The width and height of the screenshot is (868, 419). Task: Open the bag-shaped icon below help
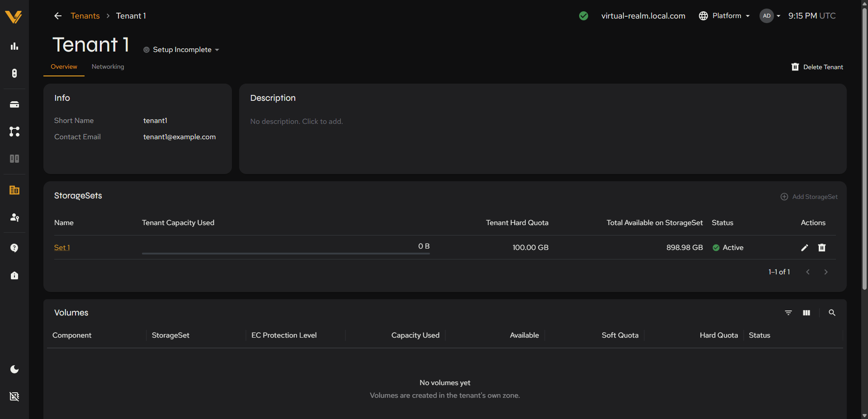point(14,275)
